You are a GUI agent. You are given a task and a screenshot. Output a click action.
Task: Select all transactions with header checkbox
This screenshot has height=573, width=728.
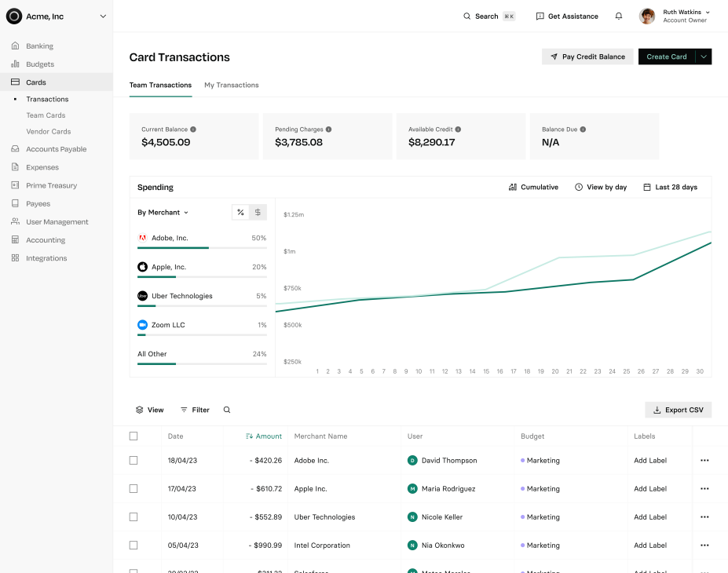point(134,436)
